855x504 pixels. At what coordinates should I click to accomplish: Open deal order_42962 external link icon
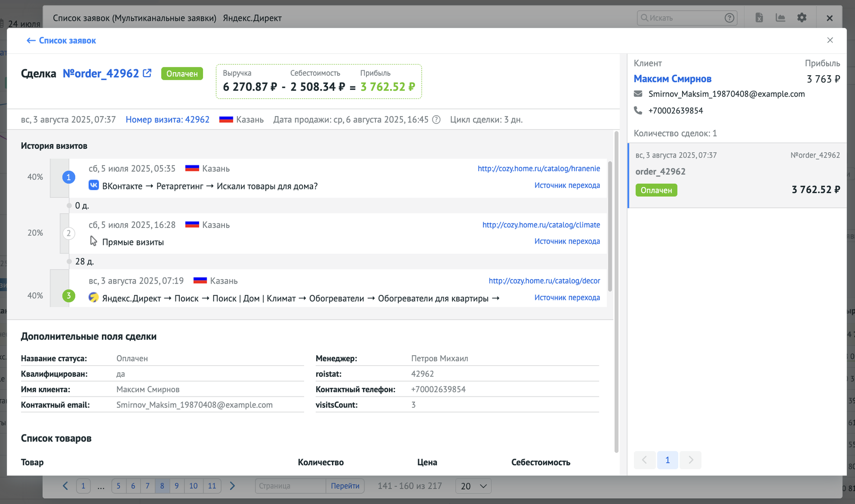[x=147, y=73]
